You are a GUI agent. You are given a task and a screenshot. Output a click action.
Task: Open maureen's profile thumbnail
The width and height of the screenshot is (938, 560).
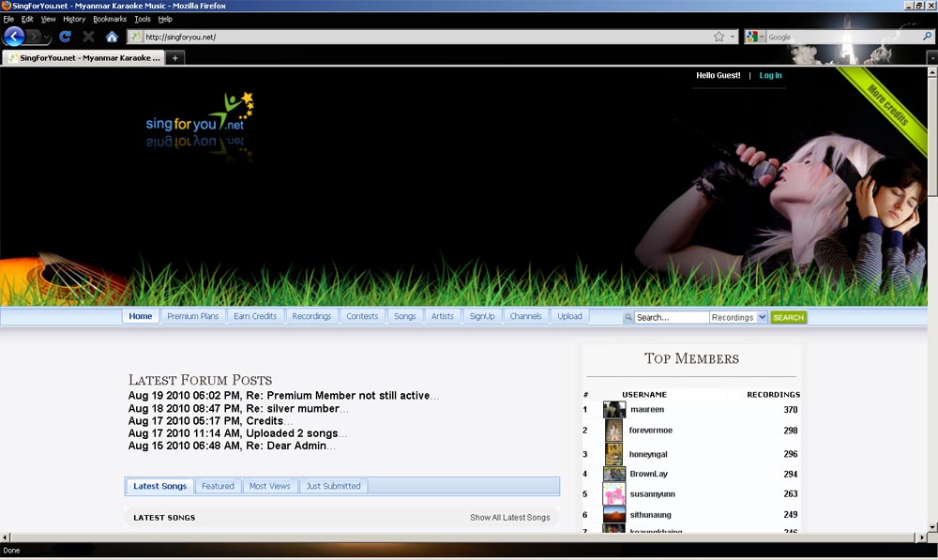(x=614, y=410)
